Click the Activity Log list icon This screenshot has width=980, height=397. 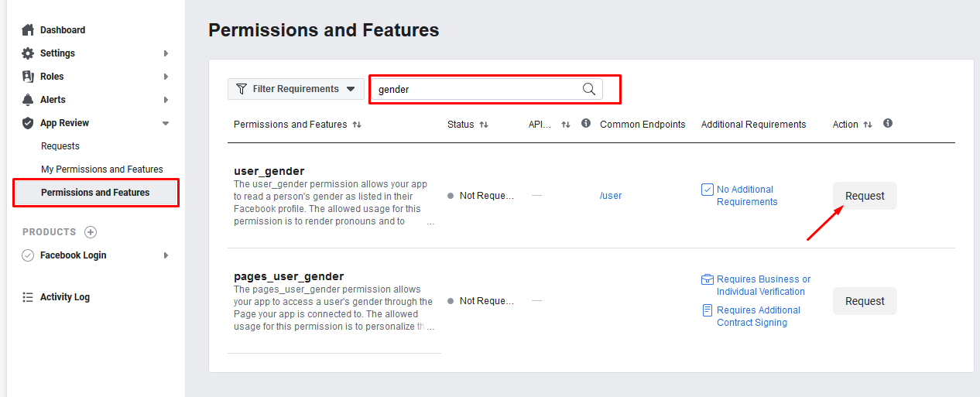[28, 297]
